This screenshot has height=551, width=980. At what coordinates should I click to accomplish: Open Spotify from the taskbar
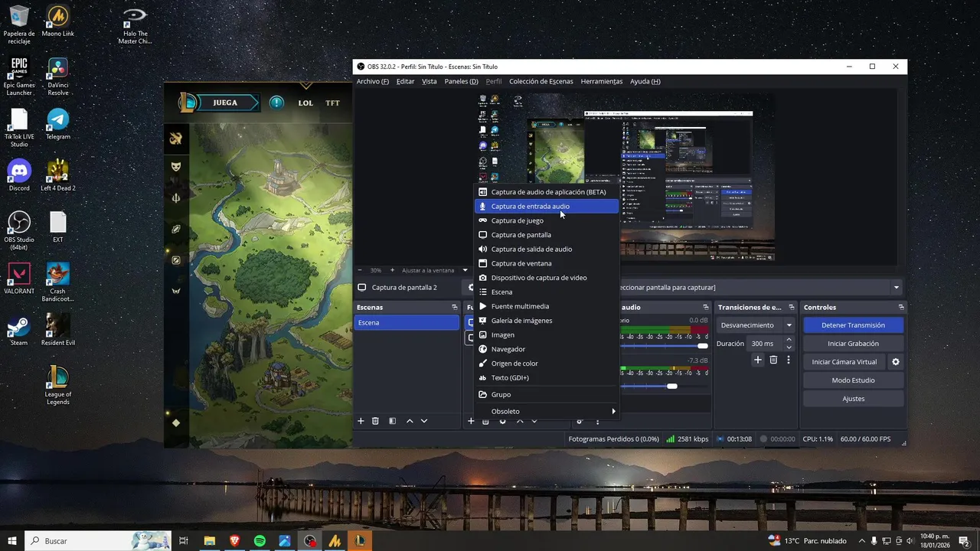pos(260,541)
